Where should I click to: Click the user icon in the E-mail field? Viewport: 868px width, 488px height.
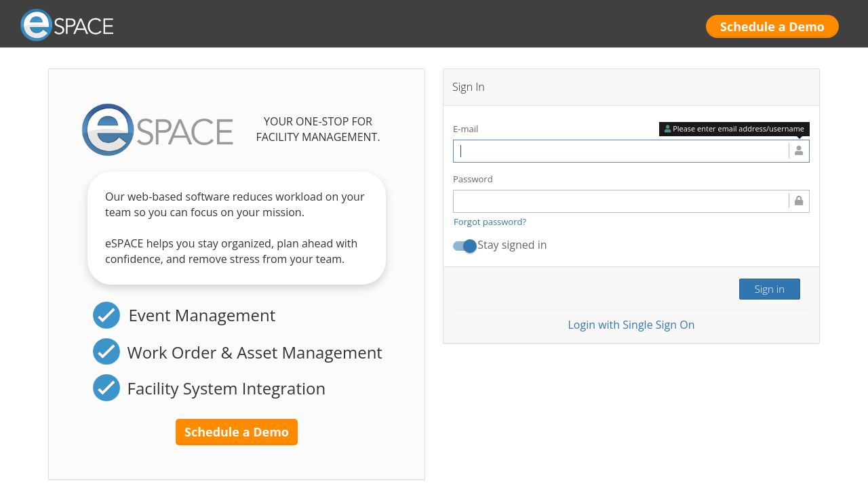(799, 150)
